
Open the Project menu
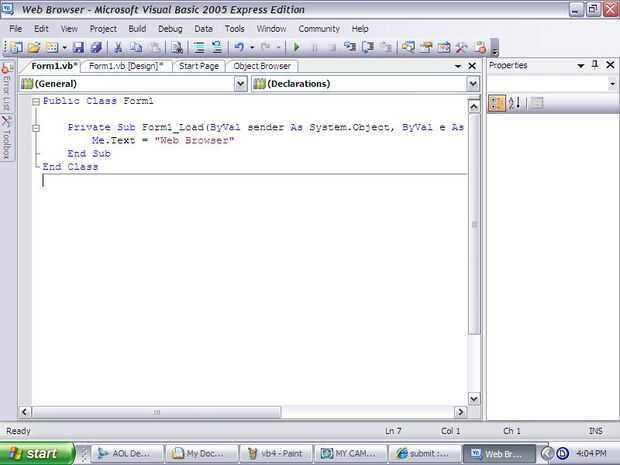(x=103, y=29)
